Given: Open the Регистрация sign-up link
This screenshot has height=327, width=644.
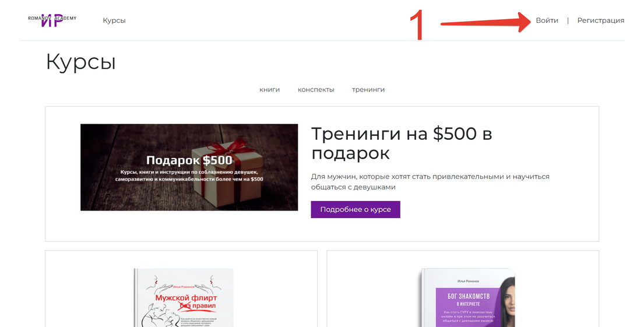Looking at the screenshot, I should tap(600, 20).
